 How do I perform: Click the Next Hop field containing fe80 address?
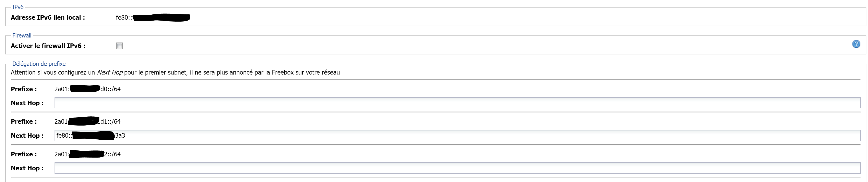[x=457, y=135]
